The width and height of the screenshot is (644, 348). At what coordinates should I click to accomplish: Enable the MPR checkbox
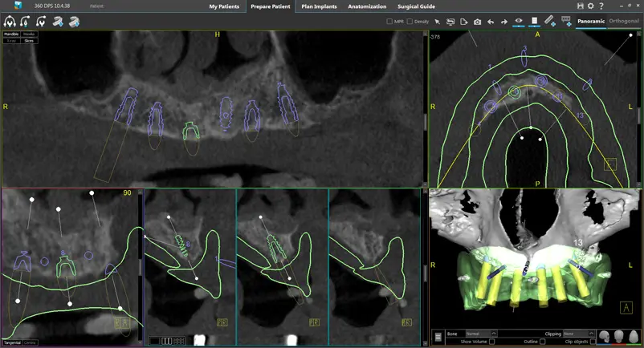389,22
